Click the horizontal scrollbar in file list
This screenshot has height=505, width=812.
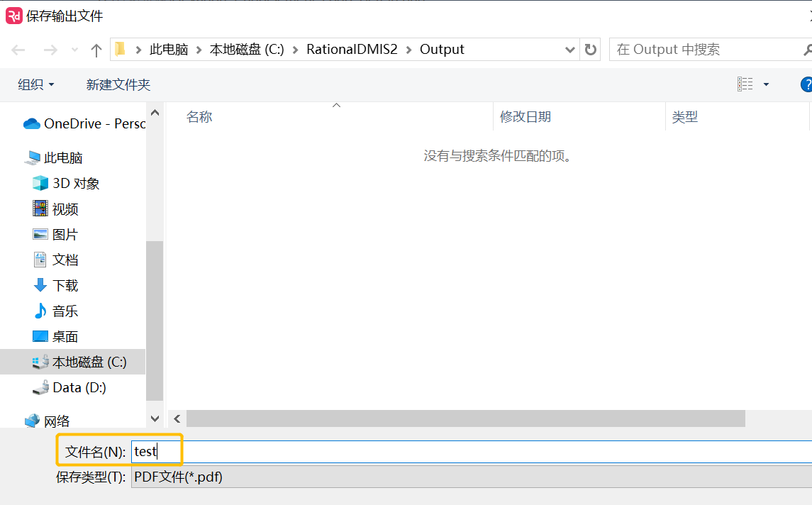465,418
